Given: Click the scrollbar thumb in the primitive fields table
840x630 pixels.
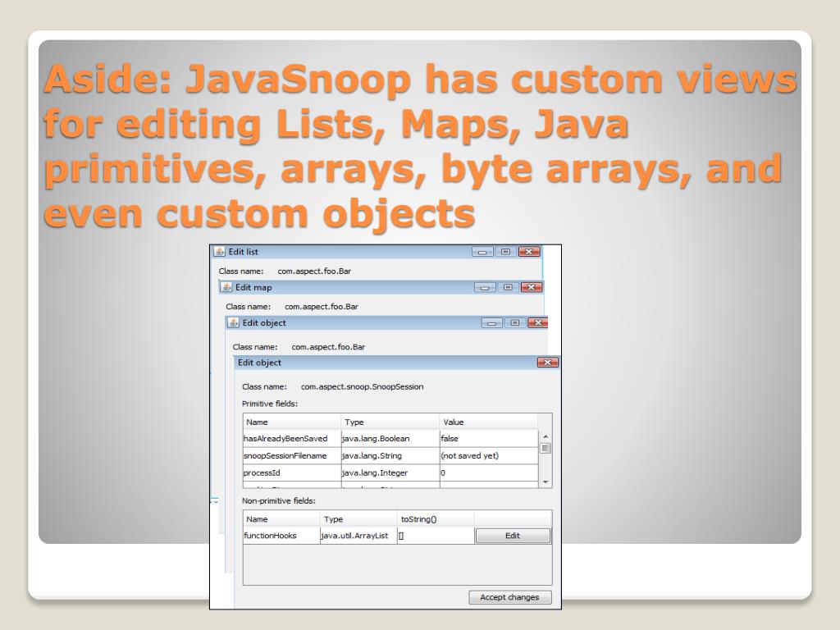Looking at the screenshot, I should point(546,449).
